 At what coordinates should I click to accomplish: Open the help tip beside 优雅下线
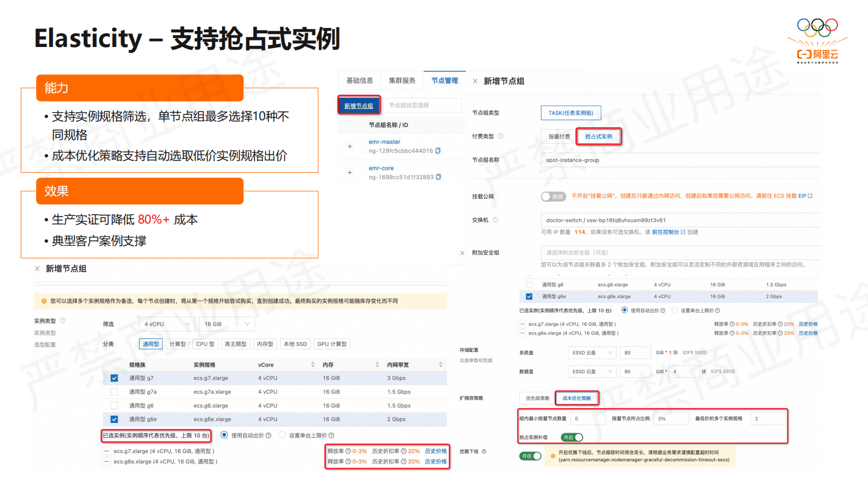pyautogui.click(x=484, y=451)
